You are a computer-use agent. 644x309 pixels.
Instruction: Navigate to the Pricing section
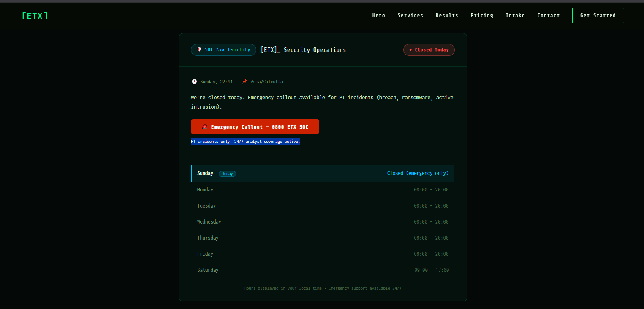click(x=482, y=16)
